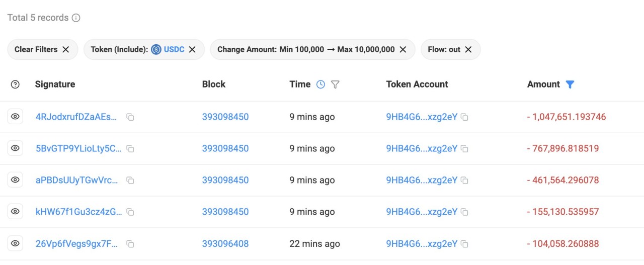Copy signature 4RJodxrufDZaAEs

tap(130, 117)
